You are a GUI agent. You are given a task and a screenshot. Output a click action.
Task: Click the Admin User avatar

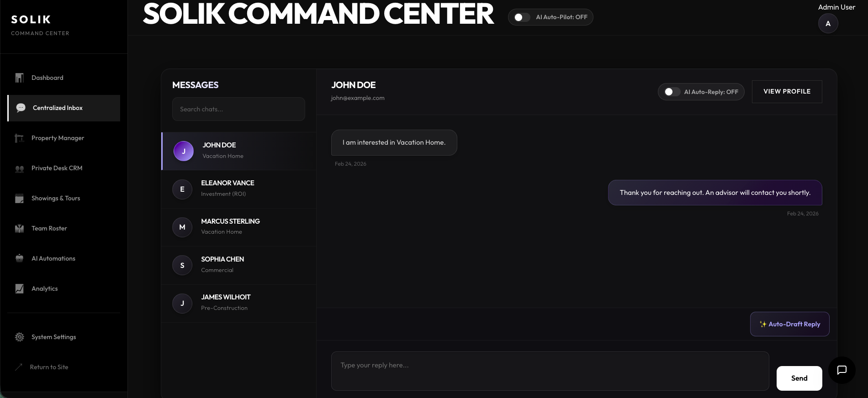point(828,24)
